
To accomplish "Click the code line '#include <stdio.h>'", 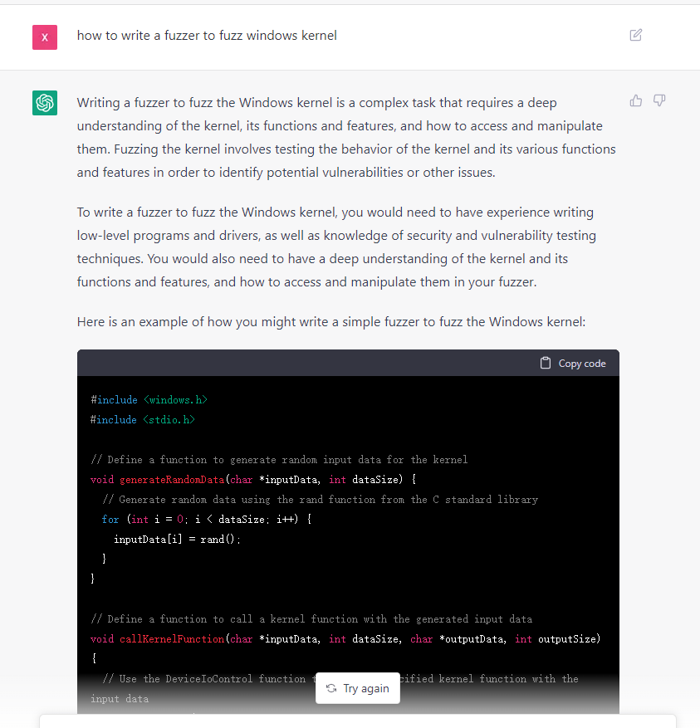I will [x=143, y=420].
